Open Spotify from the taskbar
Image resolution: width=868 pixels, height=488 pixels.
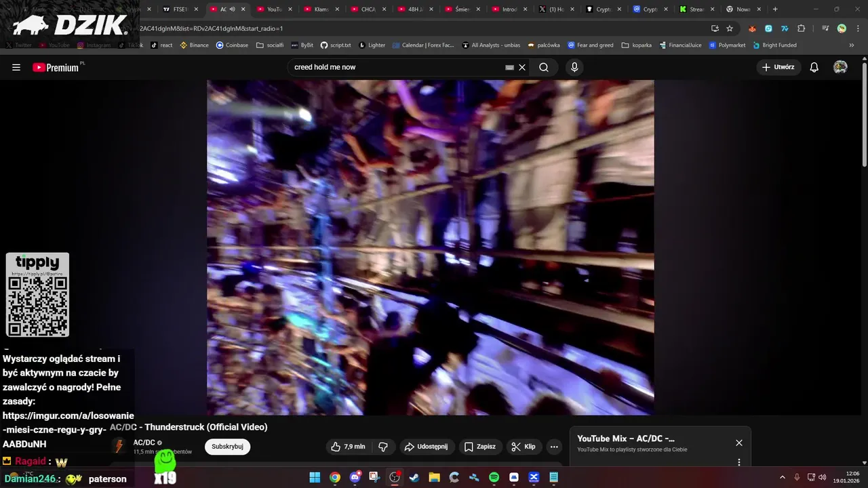494,477
